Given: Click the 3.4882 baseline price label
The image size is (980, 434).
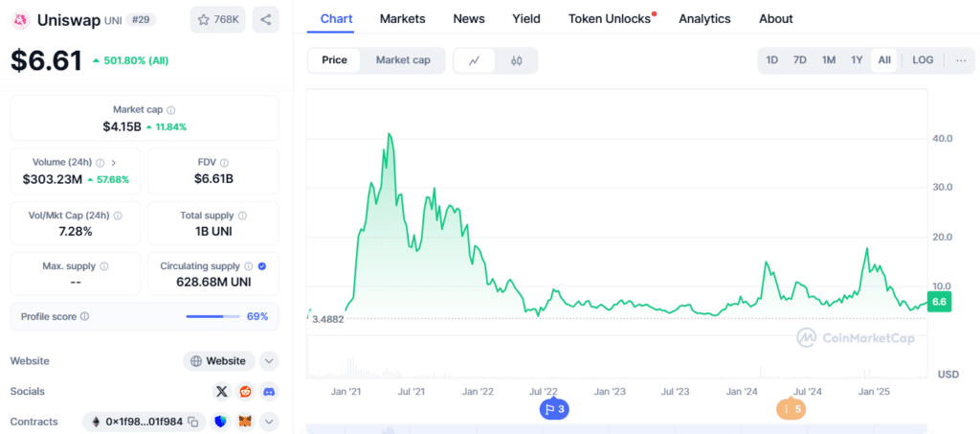Looking at the screenshot, I should (x=328, y=319).
